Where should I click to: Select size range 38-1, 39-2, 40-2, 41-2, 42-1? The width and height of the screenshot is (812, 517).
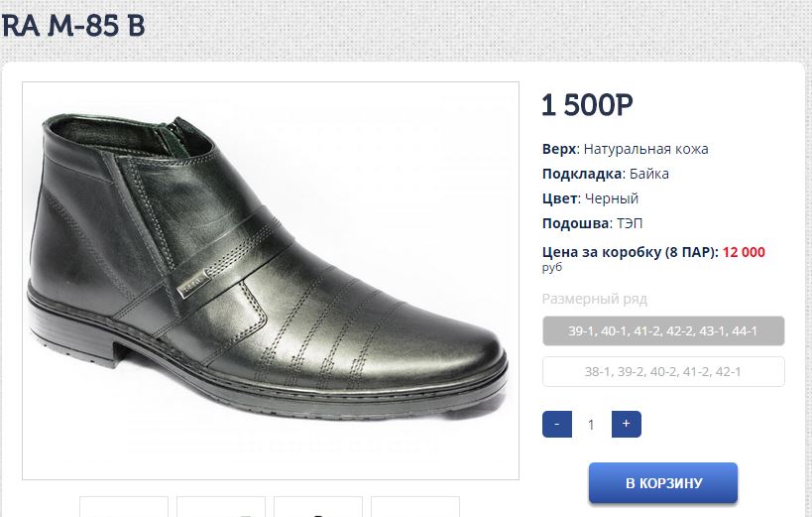(x=663, y=371)
